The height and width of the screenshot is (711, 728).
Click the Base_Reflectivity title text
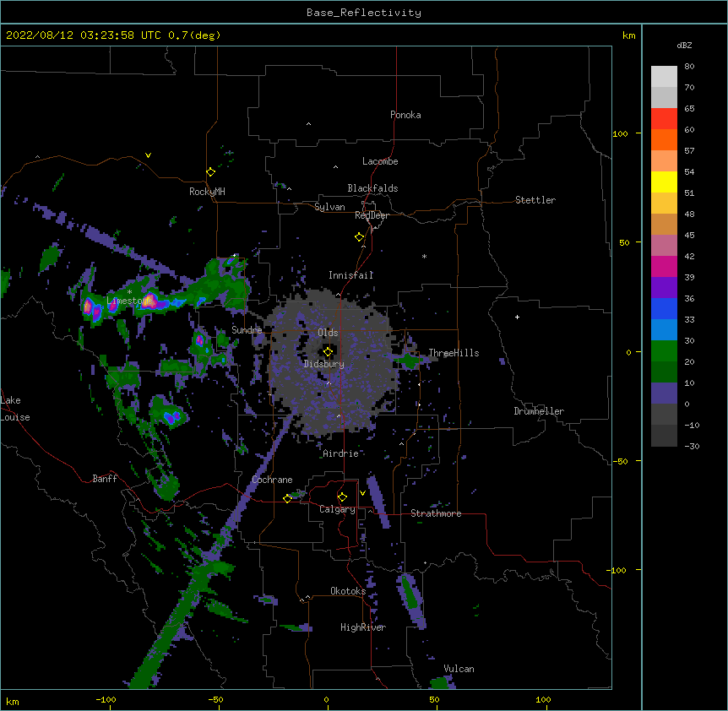[363, 13]
